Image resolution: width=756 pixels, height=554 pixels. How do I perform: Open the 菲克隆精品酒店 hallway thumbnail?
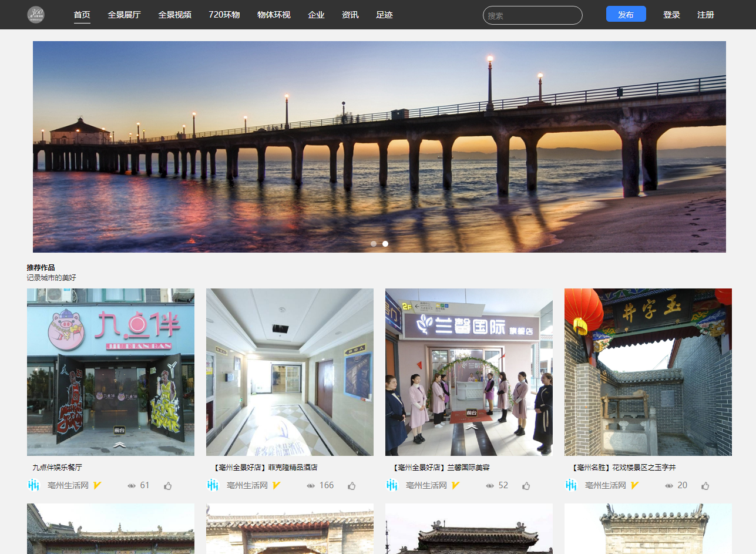pyautogui.click(x=290, y=372)
